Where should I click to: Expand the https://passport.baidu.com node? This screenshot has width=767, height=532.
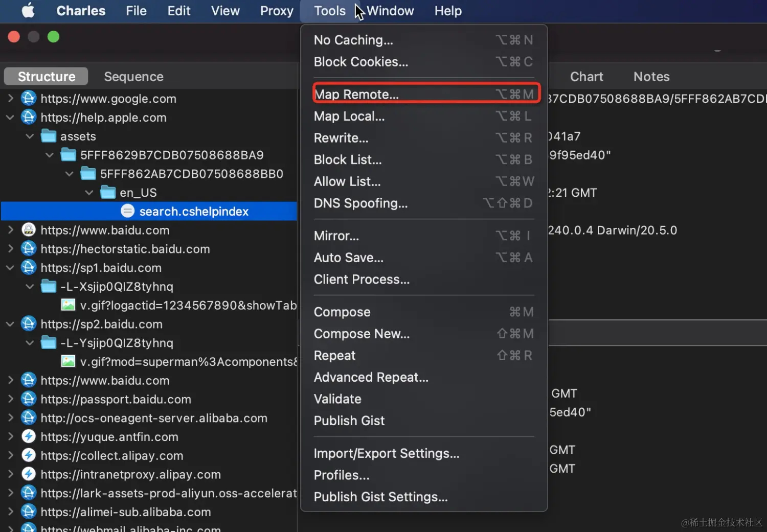[x=10, y=399]
